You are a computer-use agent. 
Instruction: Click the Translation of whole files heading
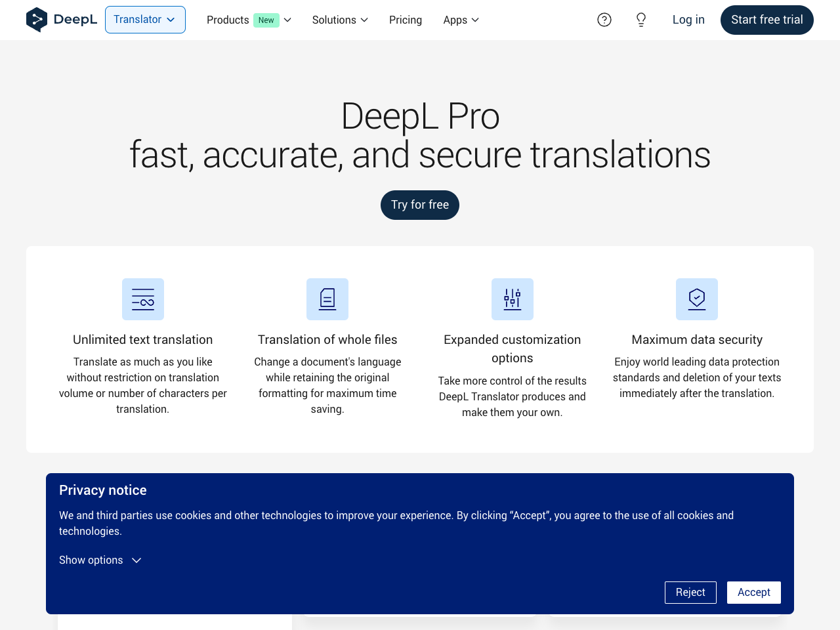point(327,339)
